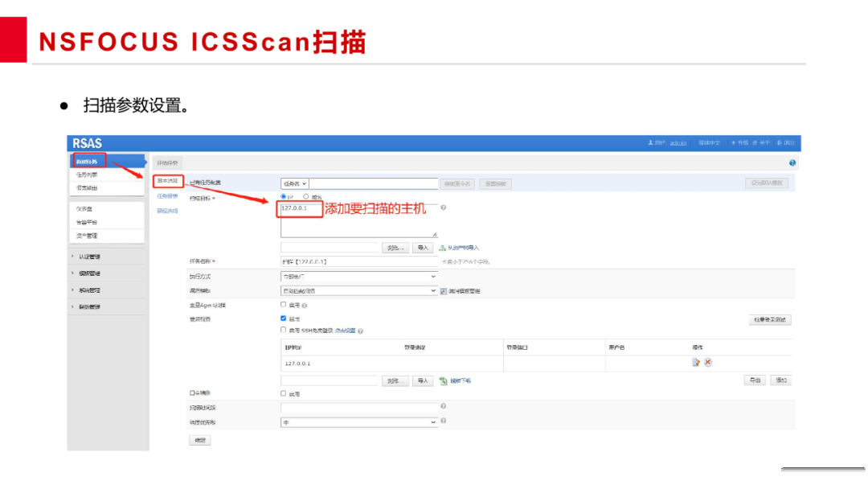Click the SSH 点击设置 link
Screen dimensions: 868x489
point(345,331)
